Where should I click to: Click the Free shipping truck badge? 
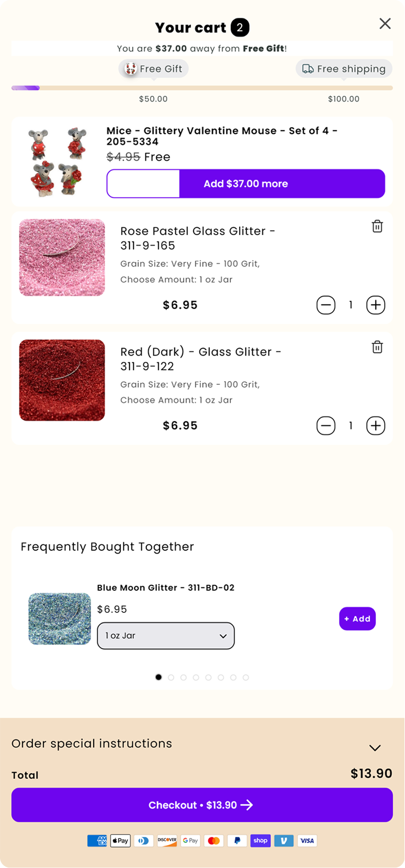[x=344, y=69]
